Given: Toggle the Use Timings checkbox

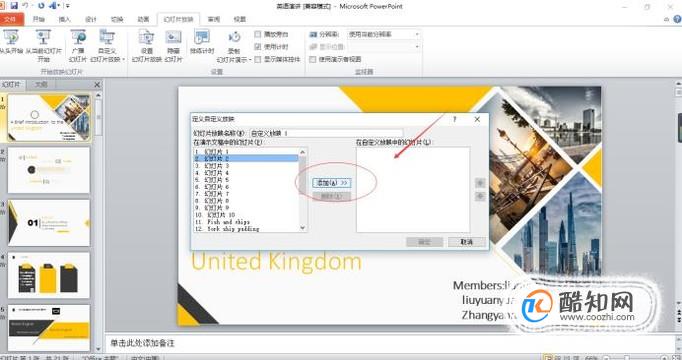Looking at the screenshot, I should [258, 47].
